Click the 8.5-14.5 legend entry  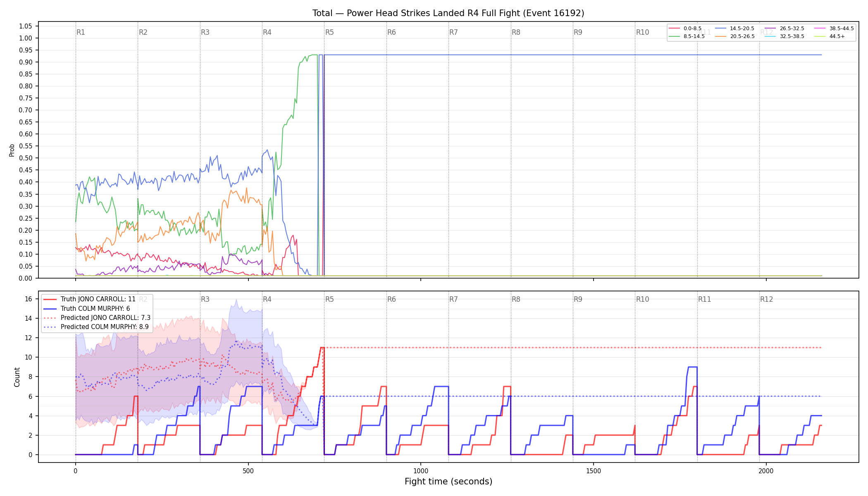pyautogui.click(x=687, y=36)
